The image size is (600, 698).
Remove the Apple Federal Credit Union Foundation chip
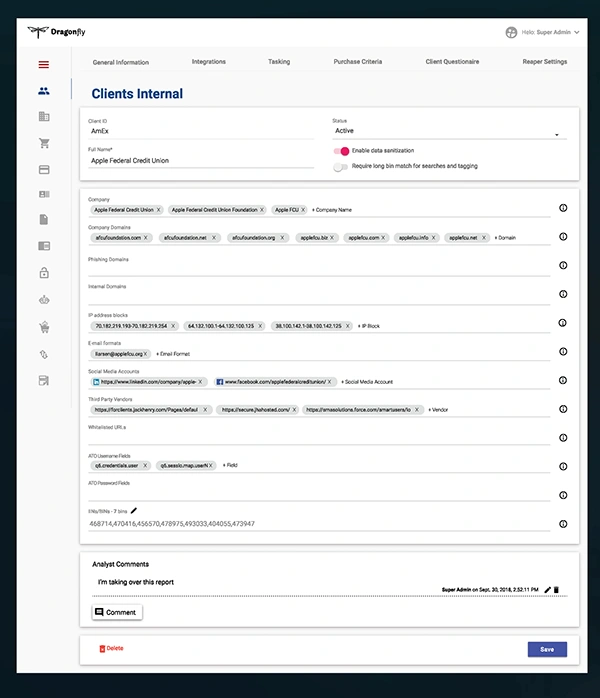click(x=262, y=210)
